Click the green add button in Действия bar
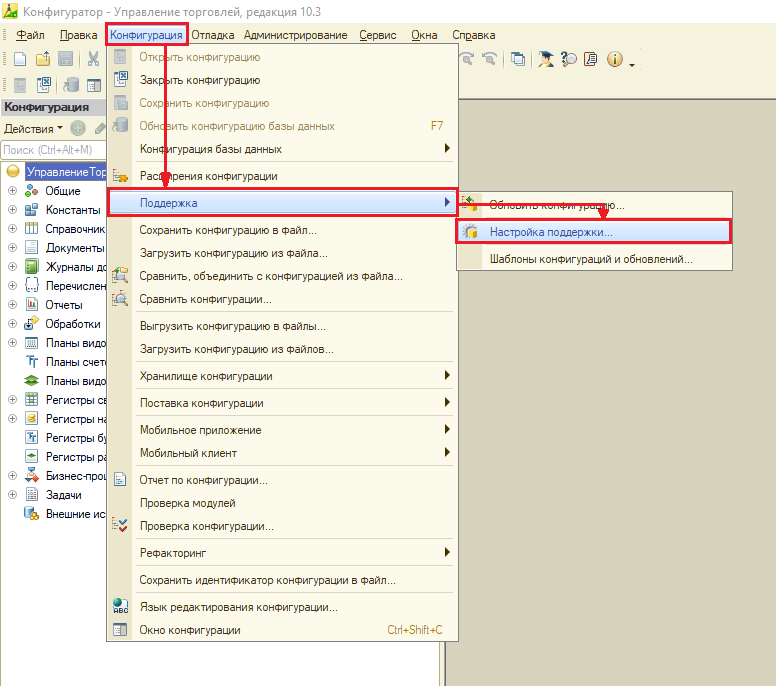 [x=78, y=129]
